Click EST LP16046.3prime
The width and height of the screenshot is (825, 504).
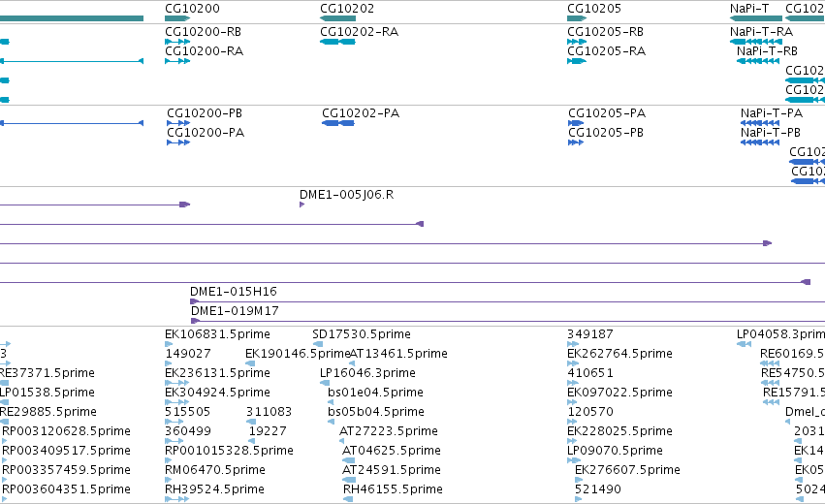point(367,373)
